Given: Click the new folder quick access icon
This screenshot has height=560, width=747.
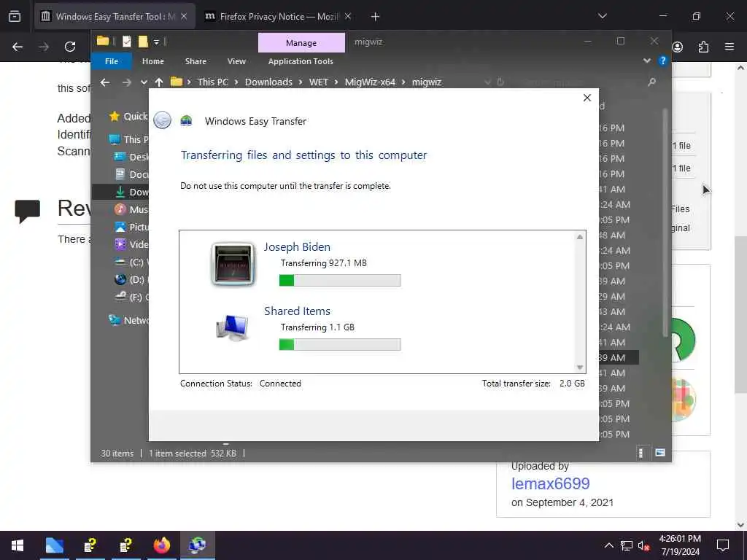Looking at the screenshot, I should (x=143, y=42).
